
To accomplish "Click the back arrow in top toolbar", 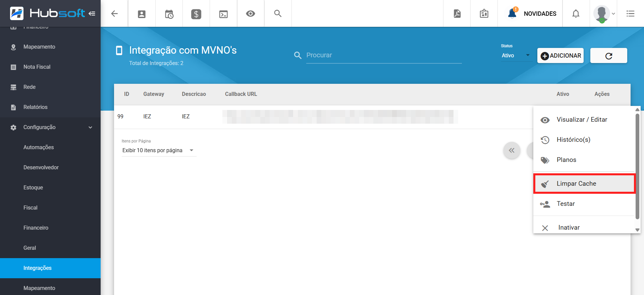I will (114, 14).
